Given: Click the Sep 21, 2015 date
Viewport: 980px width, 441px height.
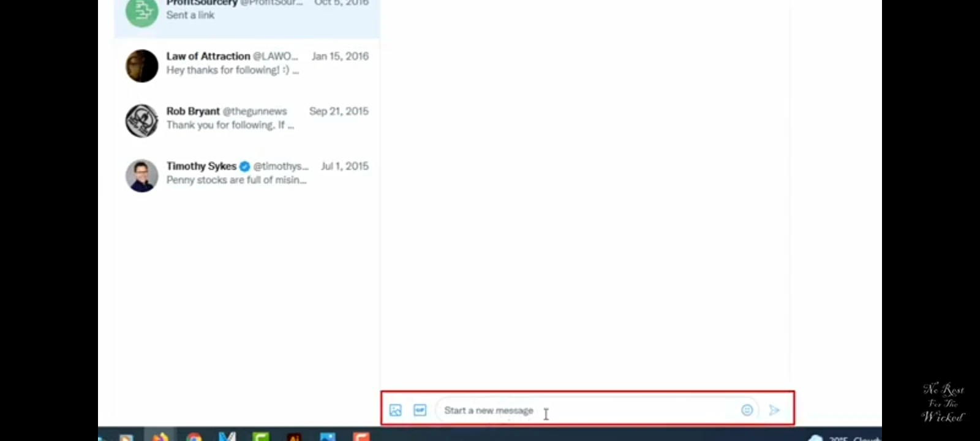Looking at the screenshot, I should [x=339, y=111].
